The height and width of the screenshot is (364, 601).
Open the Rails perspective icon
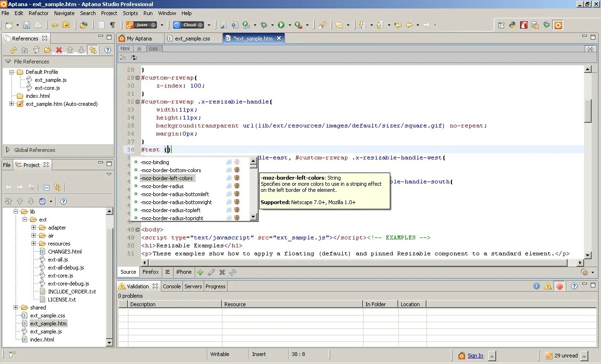coord(524,25)
